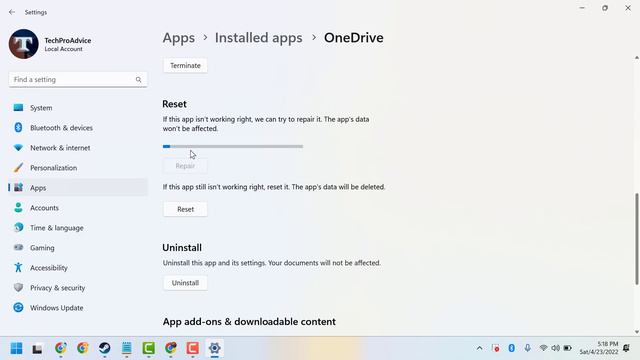
Task: Click the Reset button
Action: [185, 209]
